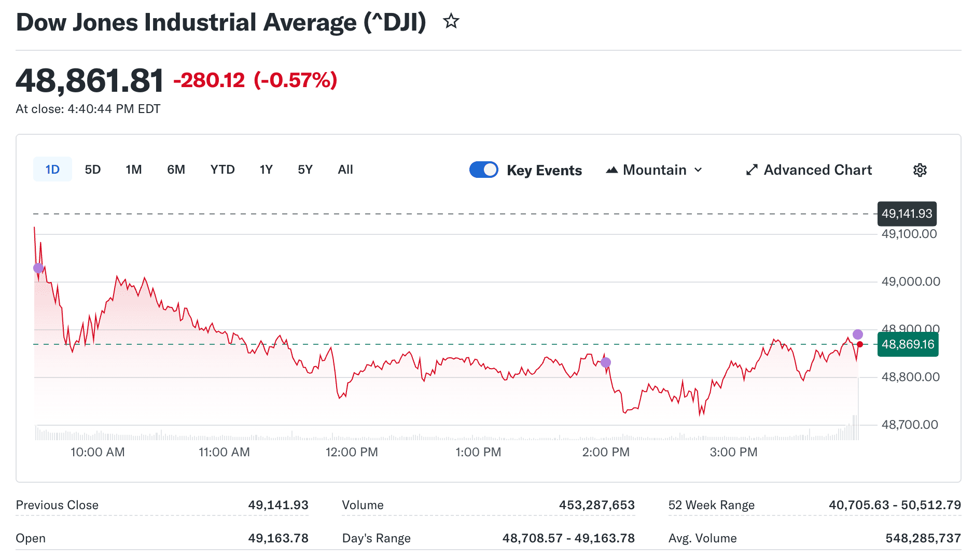Click the 11:00 AM time axis label
The height and width of the screenshot is (560, 974).
[x=224, y=452]
